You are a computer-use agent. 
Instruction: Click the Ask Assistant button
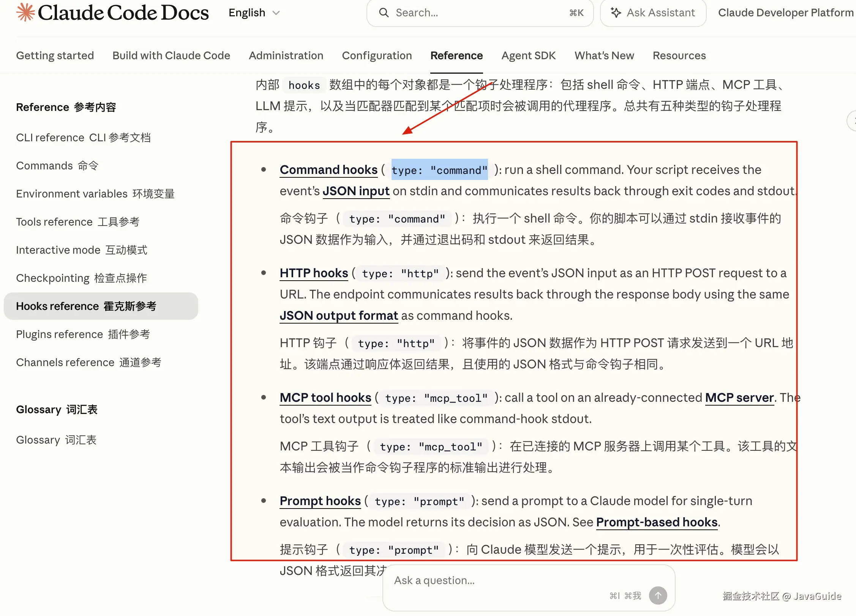(653, 13)
